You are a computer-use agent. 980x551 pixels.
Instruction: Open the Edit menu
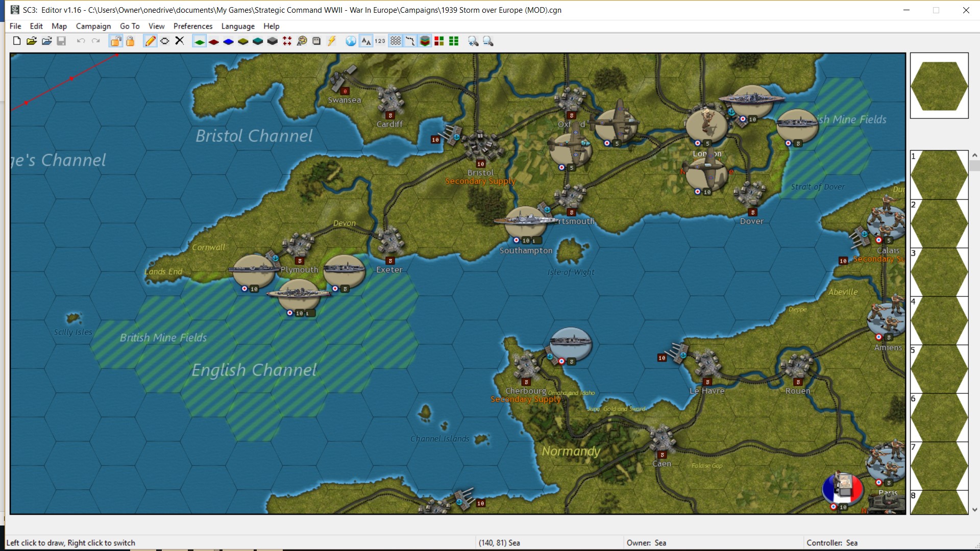36,26
